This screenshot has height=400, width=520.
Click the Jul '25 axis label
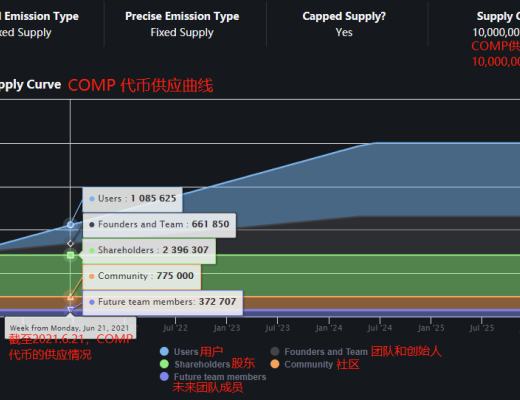tap(482, 328)
